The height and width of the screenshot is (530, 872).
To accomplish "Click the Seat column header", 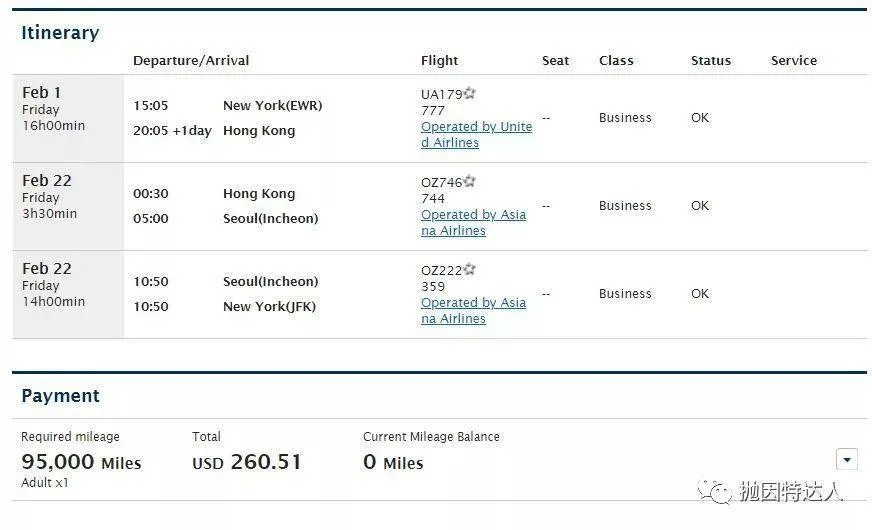I will tap(556, 61).
